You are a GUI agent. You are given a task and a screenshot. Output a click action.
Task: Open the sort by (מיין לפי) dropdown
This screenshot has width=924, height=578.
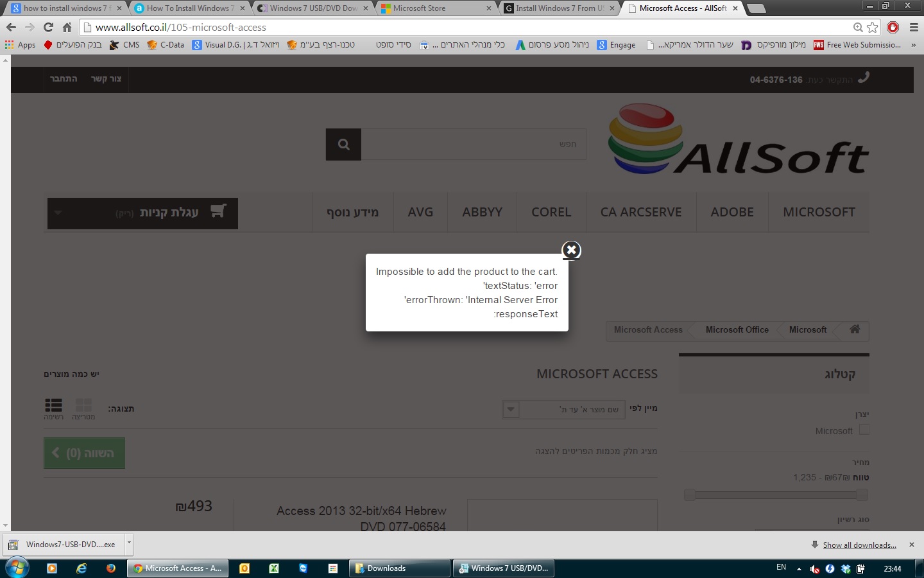564,409
